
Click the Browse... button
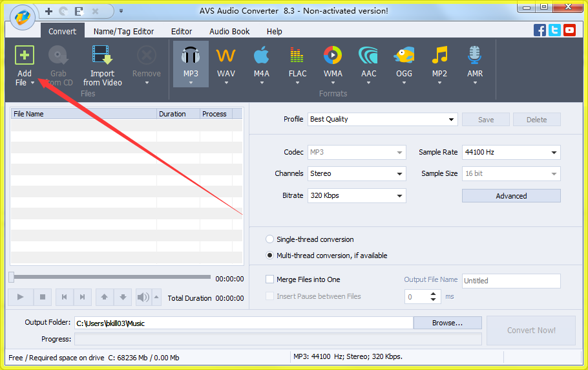pos(447,323)
